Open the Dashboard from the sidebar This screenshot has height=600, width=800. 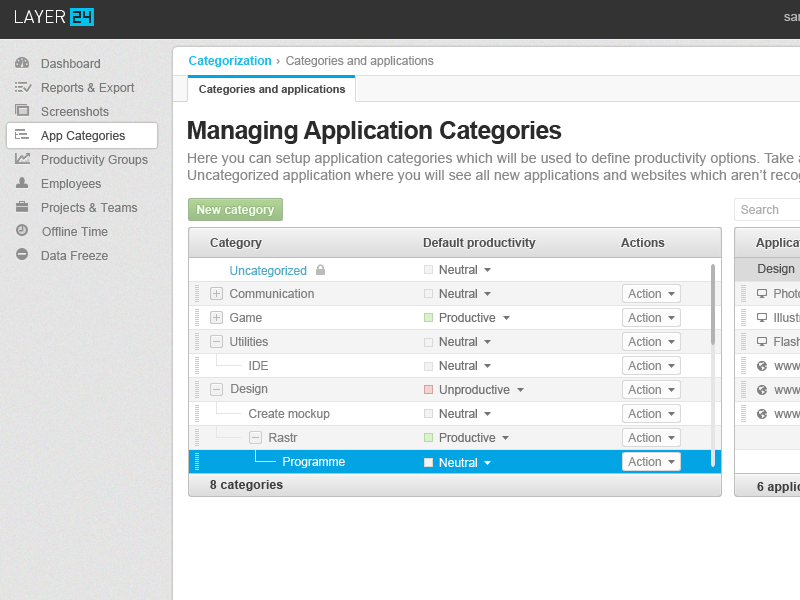22,63
